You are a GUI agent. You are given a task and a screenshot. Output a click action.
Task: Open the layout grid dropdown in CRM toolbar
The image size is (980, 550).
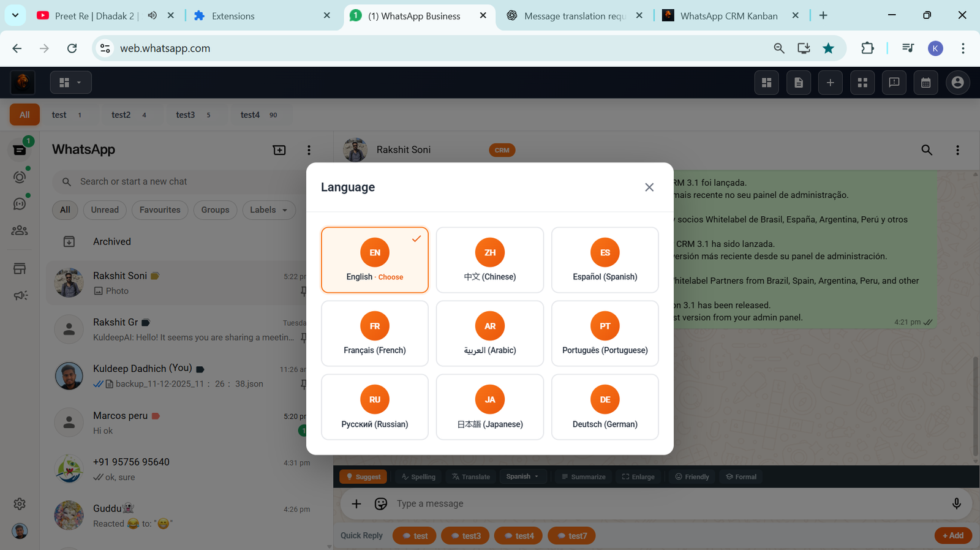pos(70,83)
